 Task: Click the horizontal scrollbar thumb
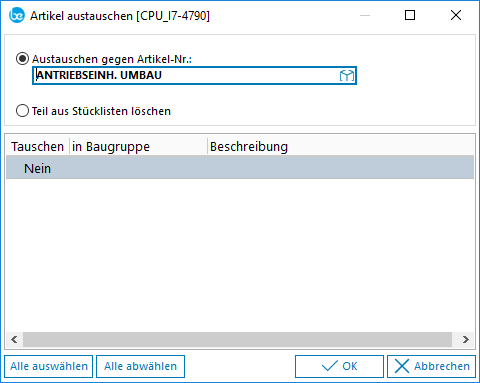pyautogui.click(x=237, y=340)
